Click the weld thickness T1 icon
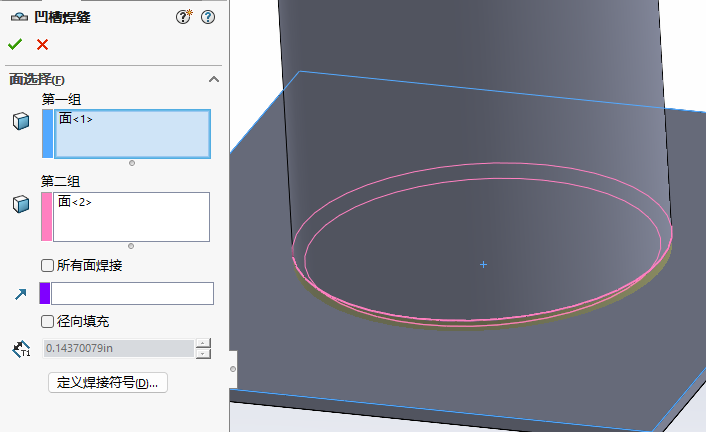 pyautogui.click(x=20, y=349)
